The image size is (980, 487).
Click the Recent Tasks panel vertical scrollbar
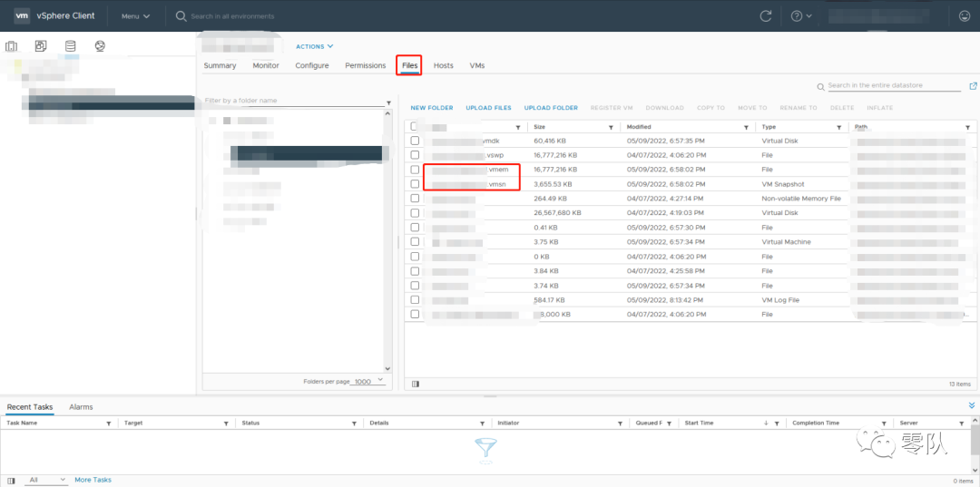(x=975, y=443)
